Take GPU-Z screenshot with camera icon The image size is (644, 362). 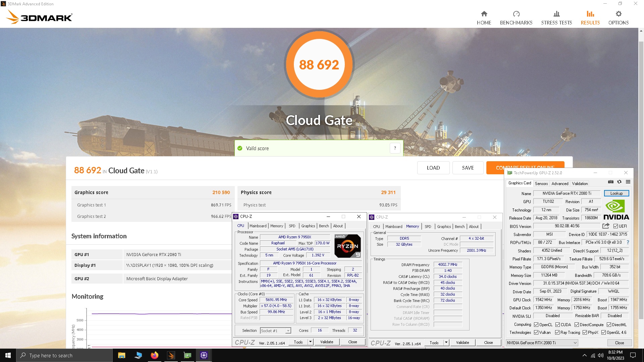[x=611, y=182]
